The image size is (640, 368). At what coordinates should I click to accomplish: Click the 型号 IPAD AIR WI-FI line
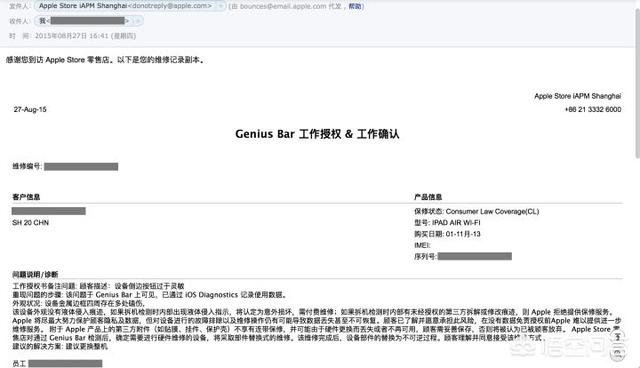click(x=447, y=223)
